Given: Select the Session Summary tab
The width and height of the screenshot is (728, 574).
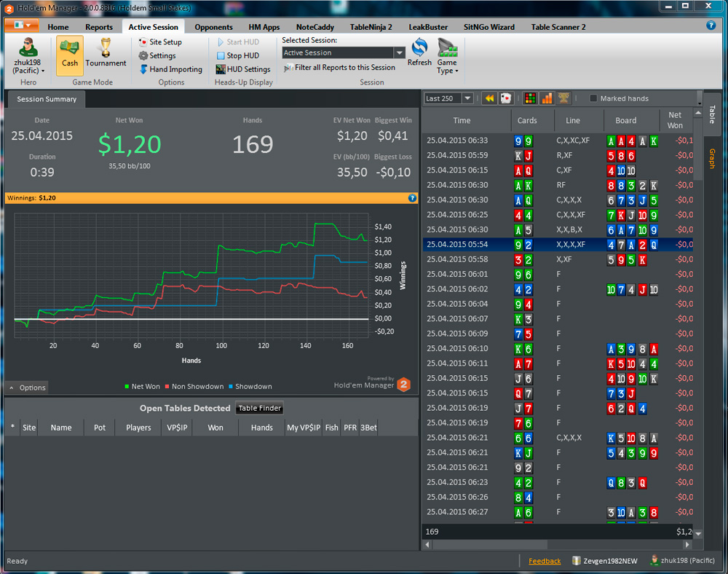Looking at the screenshot, I should click(x=47, y=99).
